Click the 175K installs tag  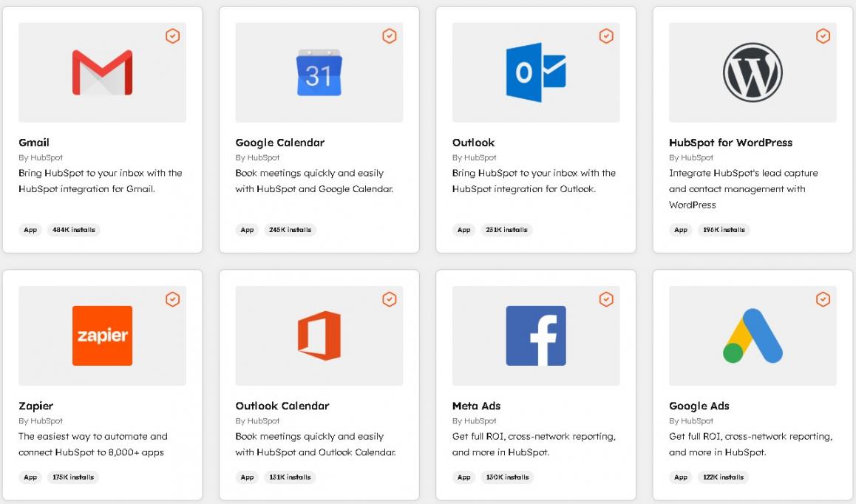[73, 477]
